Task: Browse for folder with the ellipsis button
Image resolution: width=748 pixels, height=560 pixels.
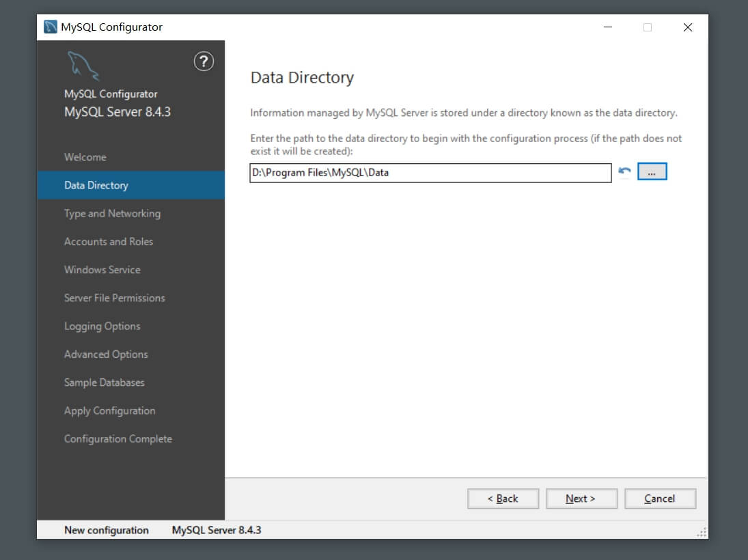Action: 652,171
